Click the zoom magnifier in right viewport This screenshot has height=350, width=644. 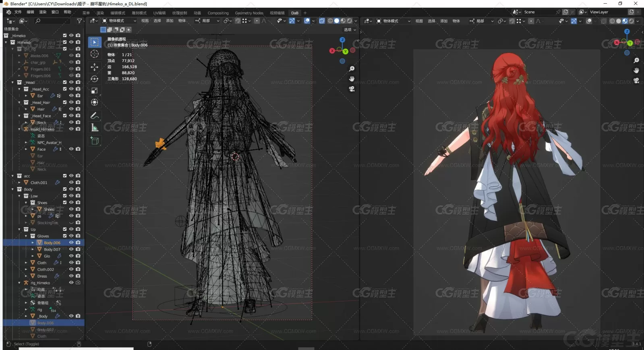click(x=636, y=60)
